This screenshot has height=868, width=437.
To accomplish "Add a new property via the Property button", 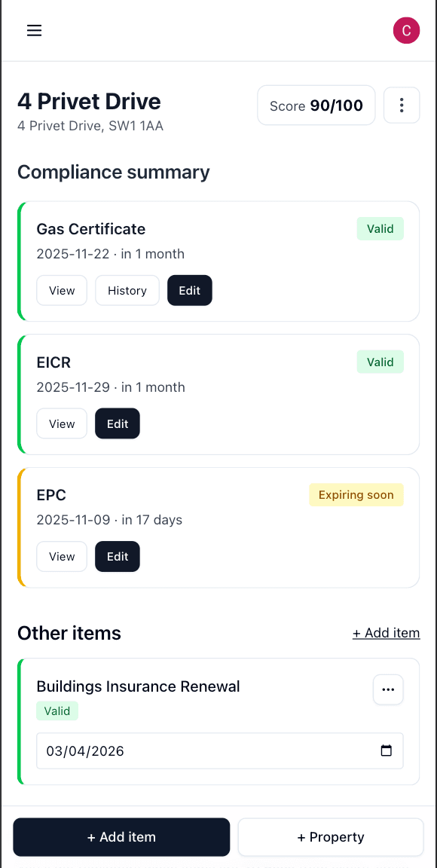I will click(x=330, y=837).
